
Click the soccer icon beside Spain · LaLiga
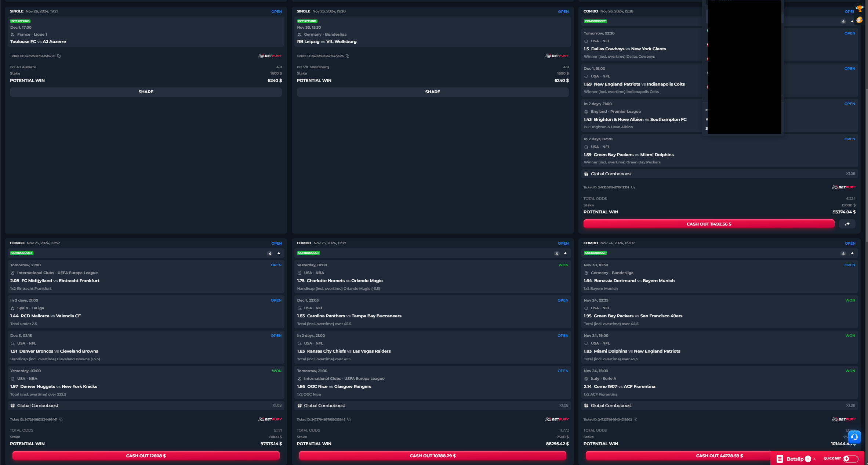pyautogui.click(x=12, y=308)
